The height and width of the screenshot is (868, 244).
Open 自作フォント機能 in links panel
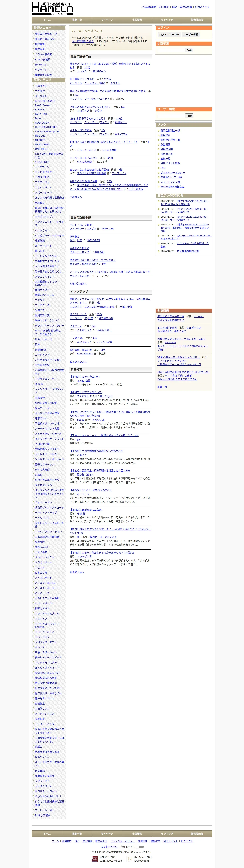click(170, 163)
